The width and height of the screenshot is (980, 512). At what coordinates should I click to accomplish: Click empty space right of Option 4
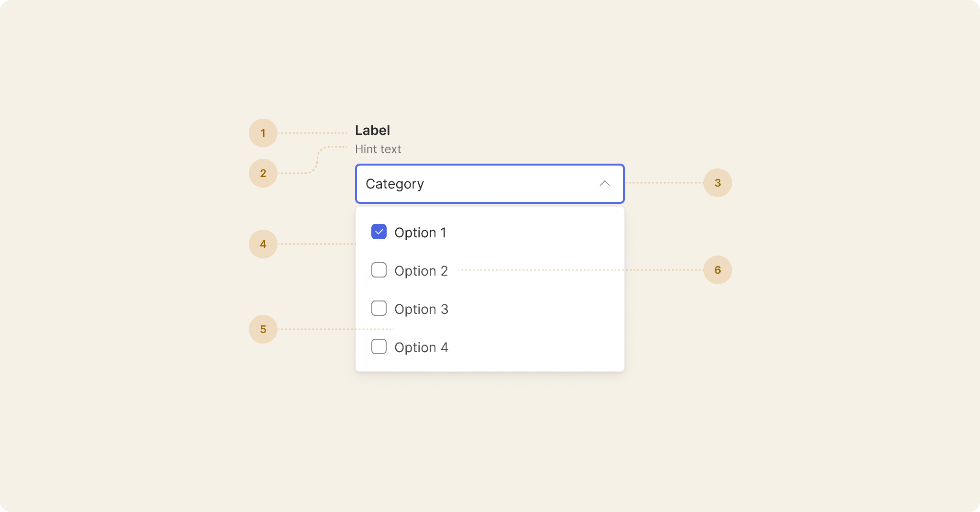pos(536,347)
